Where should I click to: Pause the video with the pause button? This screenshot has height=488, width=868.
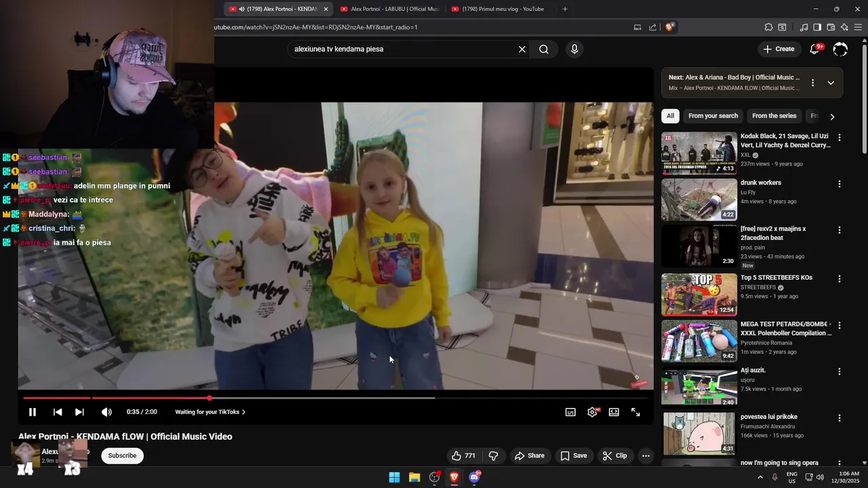point(32,412)
